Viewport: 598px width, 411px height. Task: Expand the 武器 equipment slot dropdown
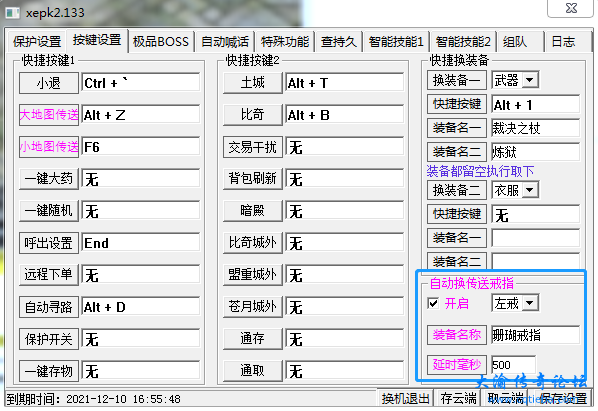[x=529, y=80]
